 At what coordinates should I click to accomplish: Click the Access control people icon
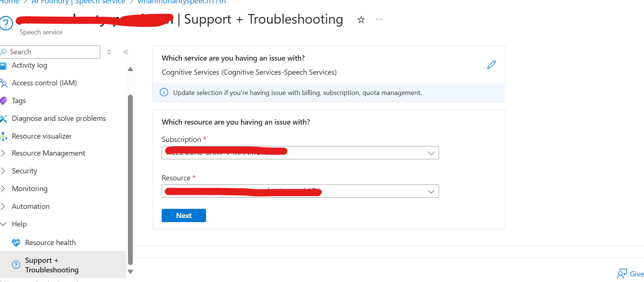point(4,83)
